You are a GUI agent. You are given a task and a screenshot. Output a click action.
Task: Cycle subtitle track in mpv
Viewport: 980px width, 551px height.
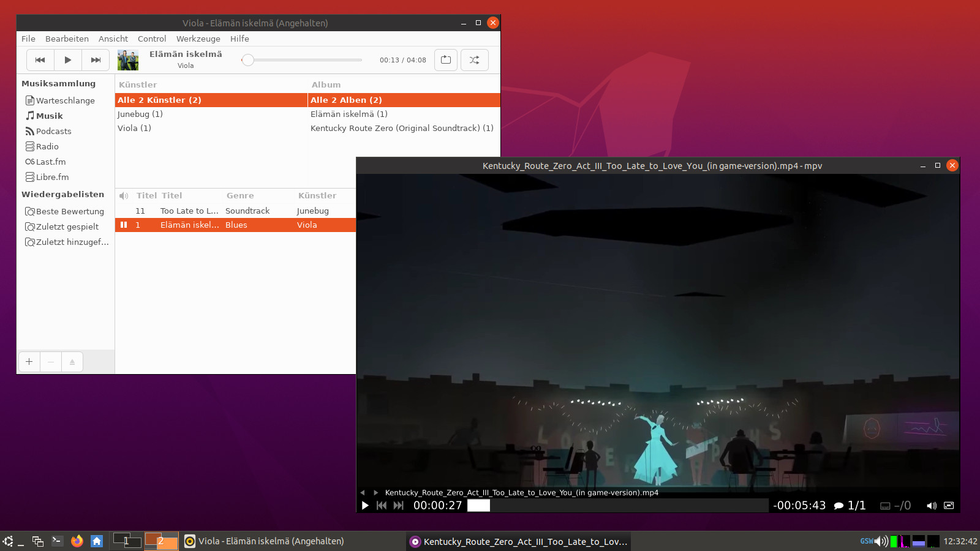(895, 506)
